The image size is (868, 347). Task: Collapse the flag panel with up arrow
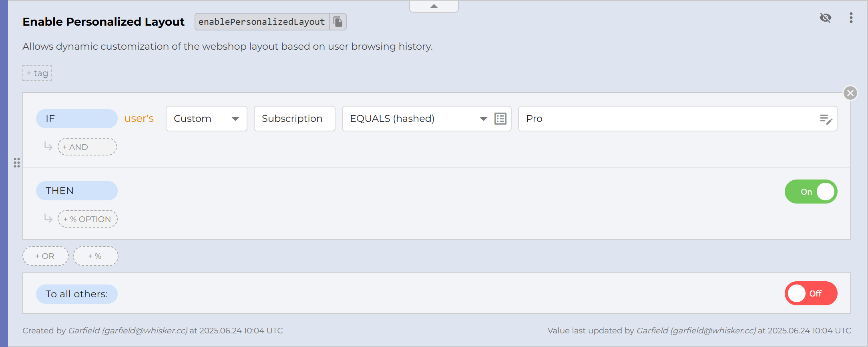click(434, 6)
